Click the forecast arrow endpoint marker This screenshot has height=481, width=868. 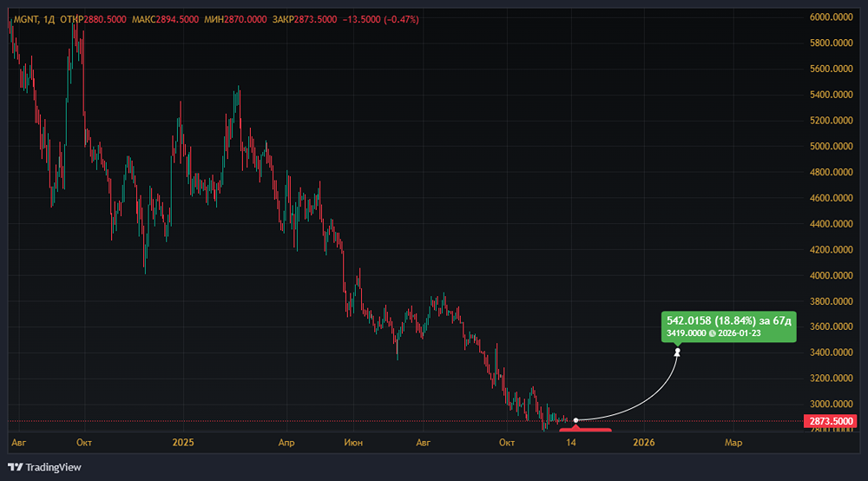click(x=677, y=352)
